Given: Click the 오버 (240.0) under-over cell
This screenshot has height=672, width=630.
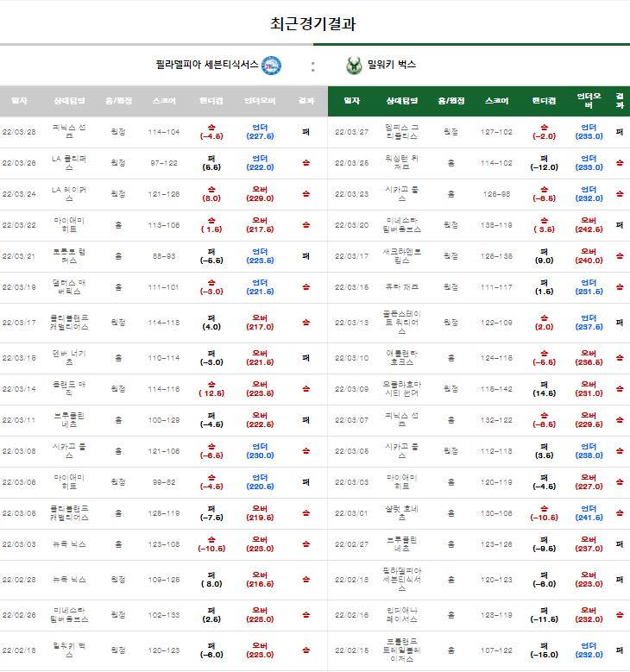Looking at the screenshot, I should coord(589,256).
